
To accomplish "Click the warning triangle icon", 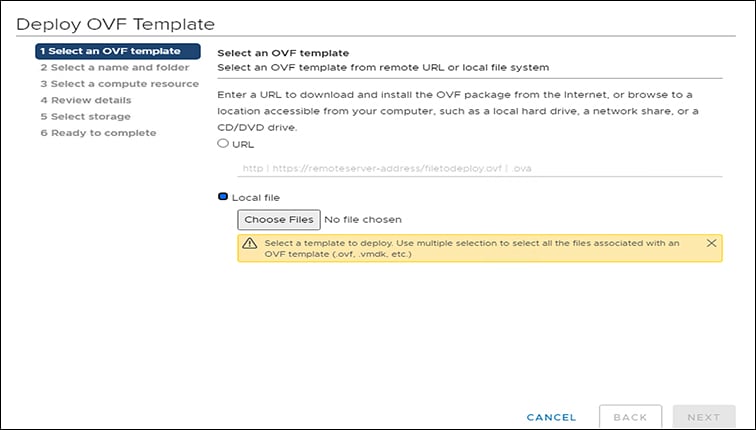I will [250, 244].
